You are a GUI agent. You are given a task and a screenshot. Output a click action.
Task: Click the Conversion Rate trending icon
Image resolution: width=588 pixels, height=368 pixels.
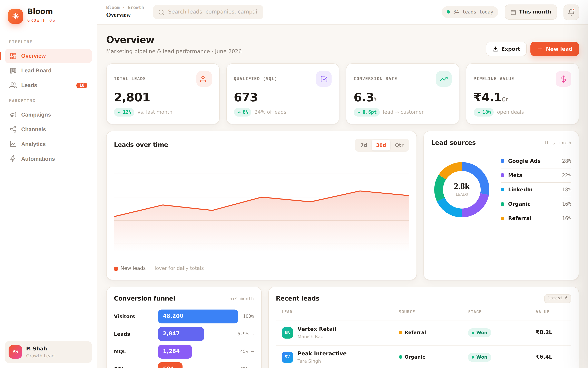444,79
